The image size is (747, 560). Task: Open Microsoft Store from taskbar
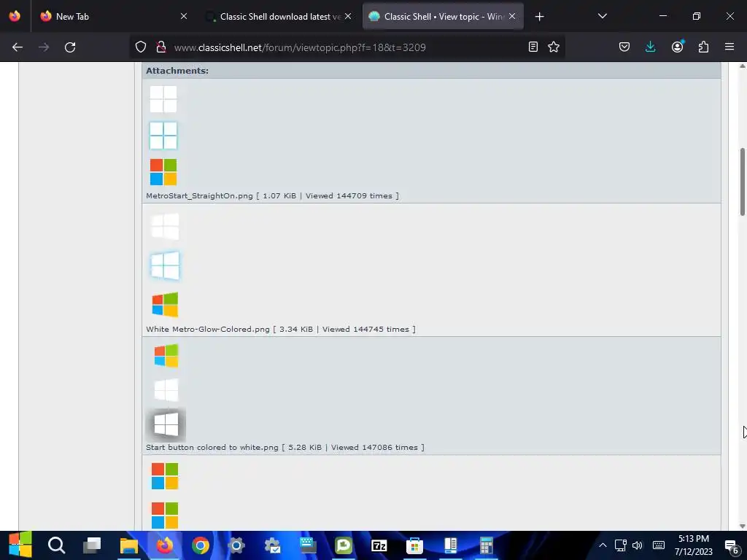414,545
